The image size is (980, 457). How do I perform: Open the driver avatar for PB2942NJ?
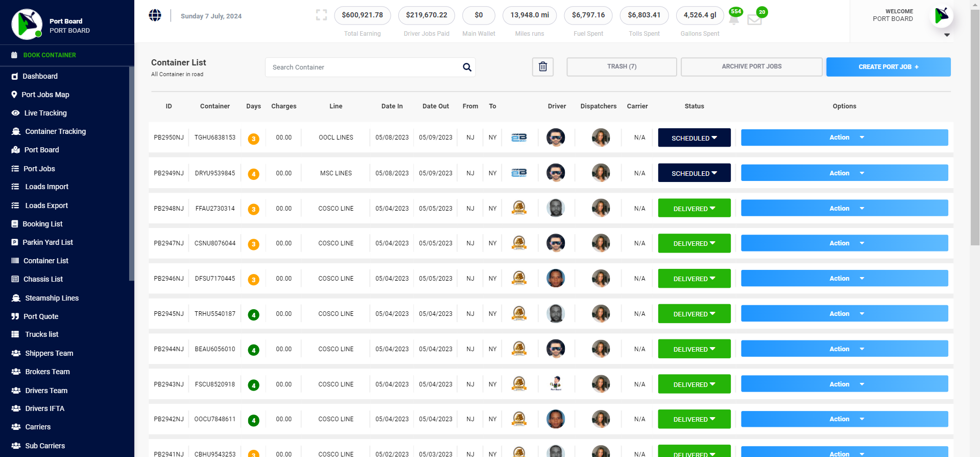556,419
